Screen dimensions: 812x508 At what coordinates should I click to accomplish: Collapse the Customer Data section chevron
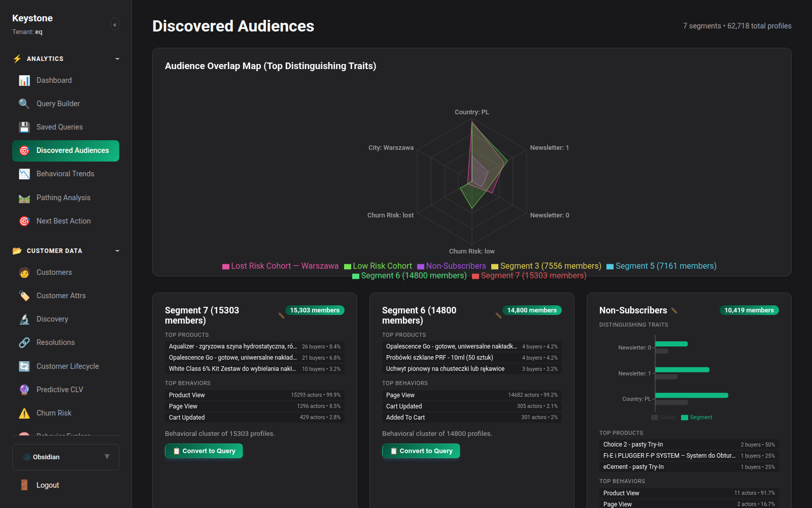click(117, 251)
